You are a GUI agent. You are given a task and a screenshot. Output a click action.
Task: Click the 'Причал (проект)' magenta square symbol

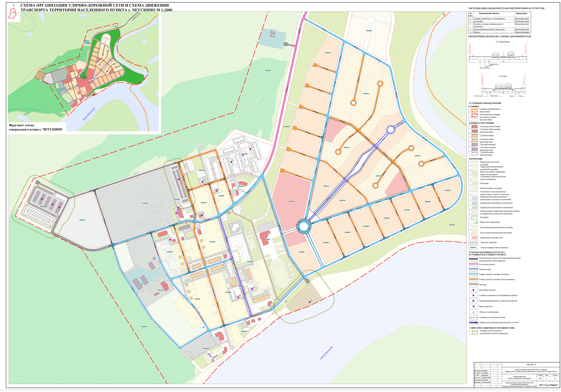click(x=473, y=306)
